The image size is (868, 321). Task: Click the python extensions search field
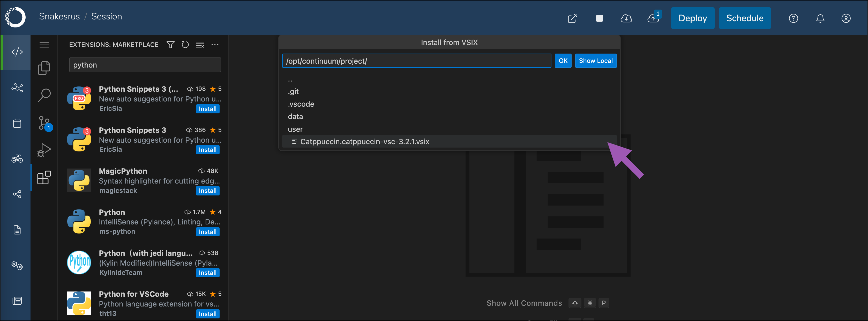pos(145,65)
